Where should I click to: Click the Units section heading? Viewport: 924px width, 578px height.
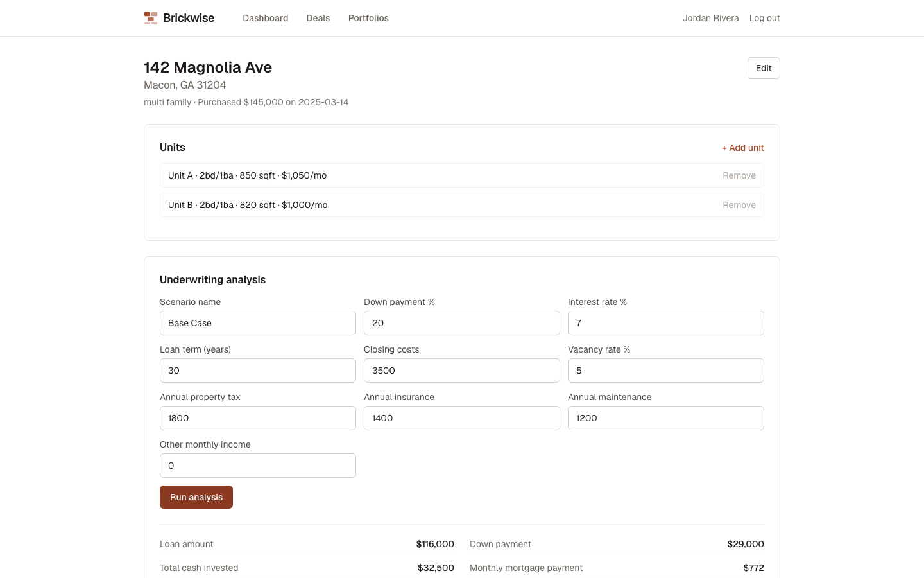(173, 147)
